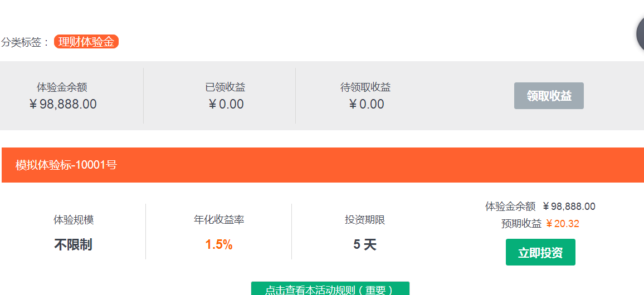
Task: Click the 不限制 value text
Action: [73, 244]
